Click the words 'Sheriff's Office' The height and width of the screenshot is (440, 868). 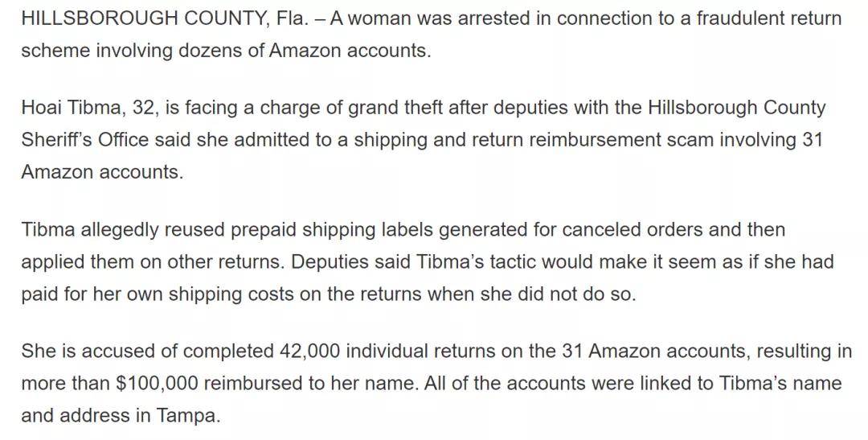click(x=85, y=139)
